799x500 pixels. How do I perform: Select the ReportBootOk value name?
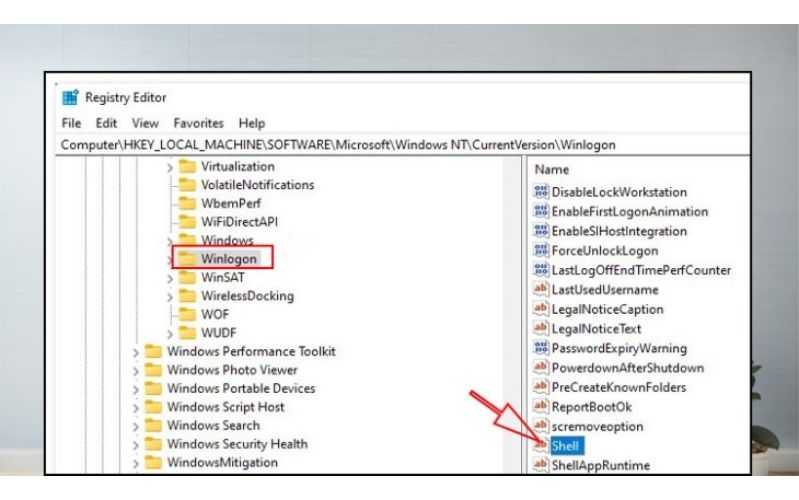click(x=592, y=407)
